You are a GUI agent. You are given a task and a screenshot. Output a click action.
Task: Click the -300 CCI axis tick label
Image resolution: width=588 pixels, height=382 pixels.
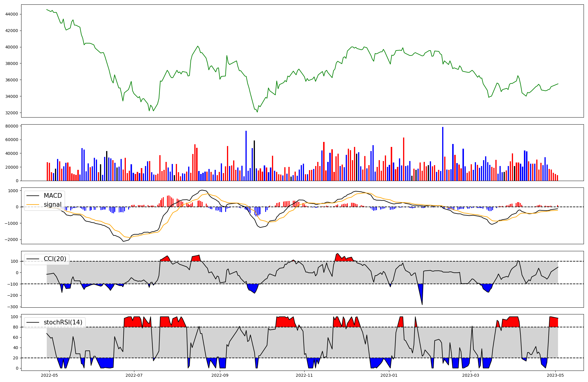pyautogui.click(x=13, y=307)
